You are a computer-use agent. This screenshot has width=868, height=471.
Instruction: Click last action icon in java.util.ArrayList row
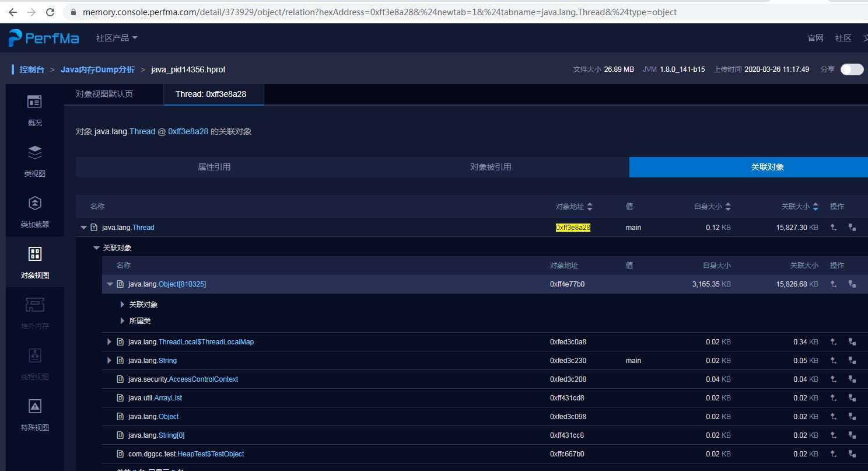[852, 398]
